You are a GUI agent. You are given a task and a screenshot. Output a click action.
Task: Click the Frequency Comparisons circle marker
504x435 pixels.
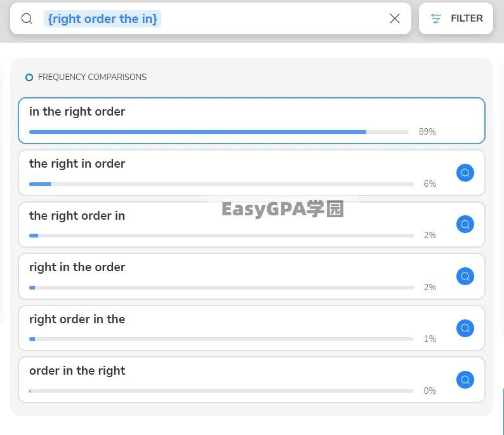click(x=29, y=77)
